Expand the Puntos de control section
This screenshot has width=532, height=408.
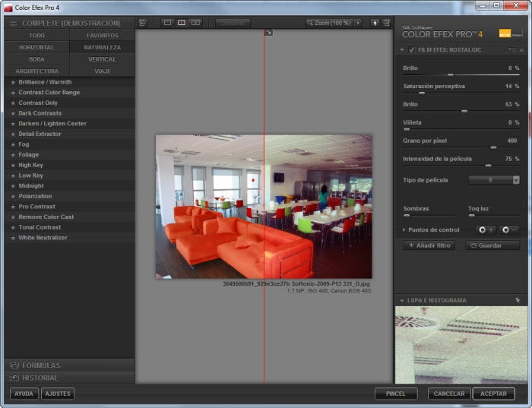404,230
